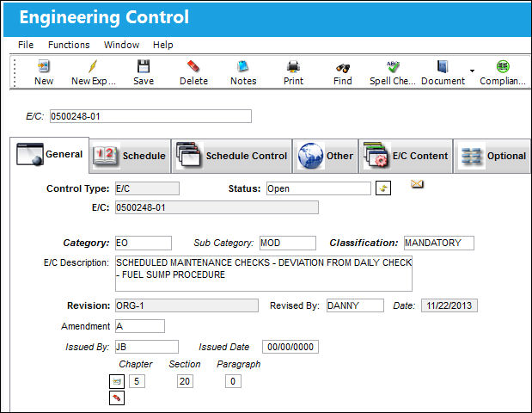Open the dropdown arrow next to Document

pos(472,71)
